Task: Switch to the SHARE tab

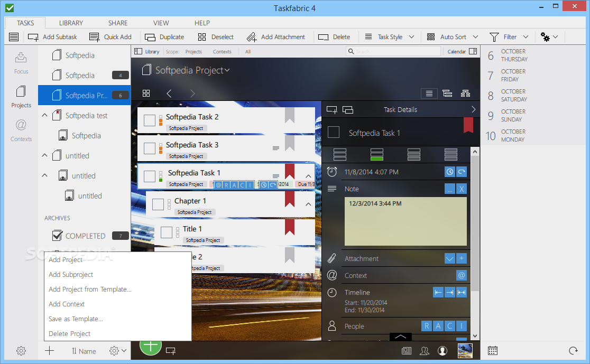Action: (x=118, y=23)
